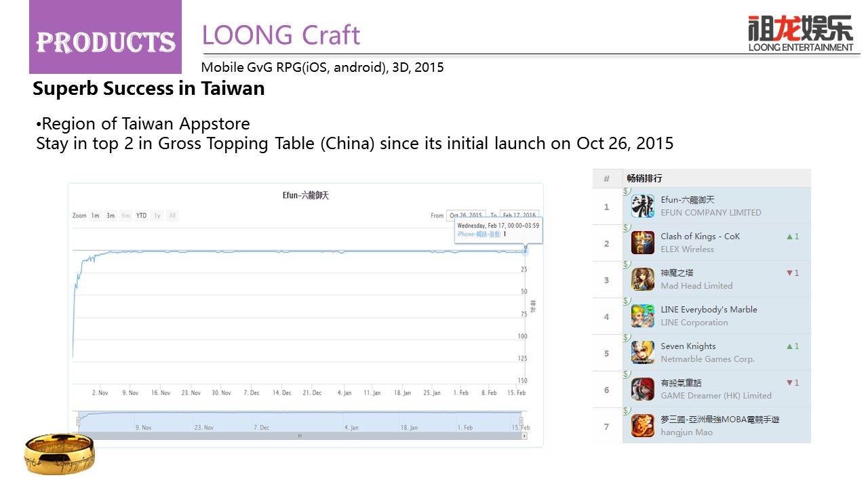This screenshot has width=868, height=488.
Task: Open 夢三國-亞洲最強MOBA電競手遊 title link
Action: coord(720,420)
